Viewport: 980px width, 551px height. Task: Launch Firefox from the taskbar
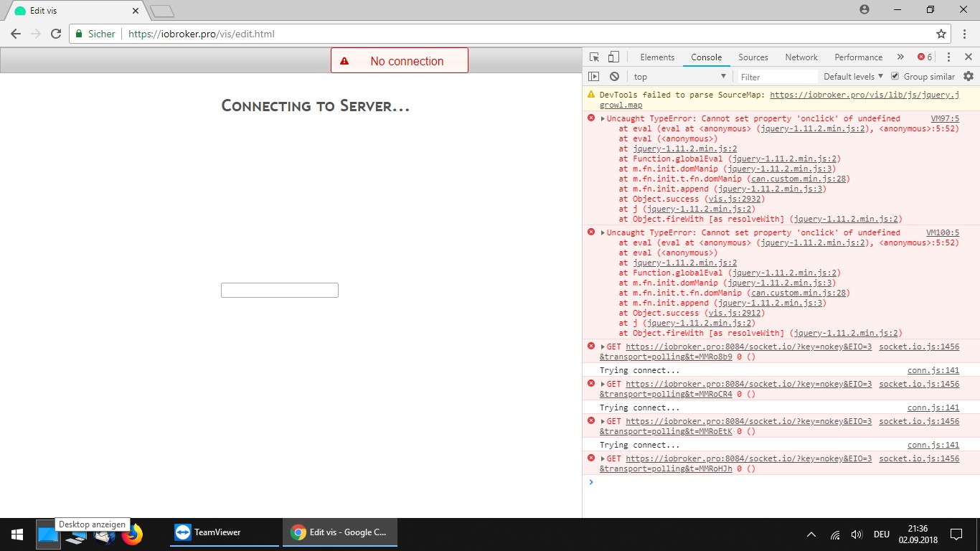click(x=132, y=534)
